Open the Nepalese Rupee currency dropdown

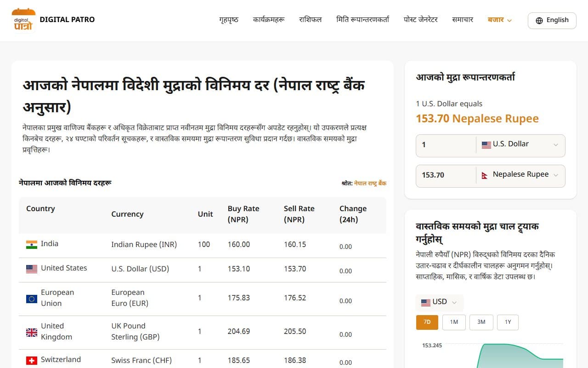coord(520,176)
